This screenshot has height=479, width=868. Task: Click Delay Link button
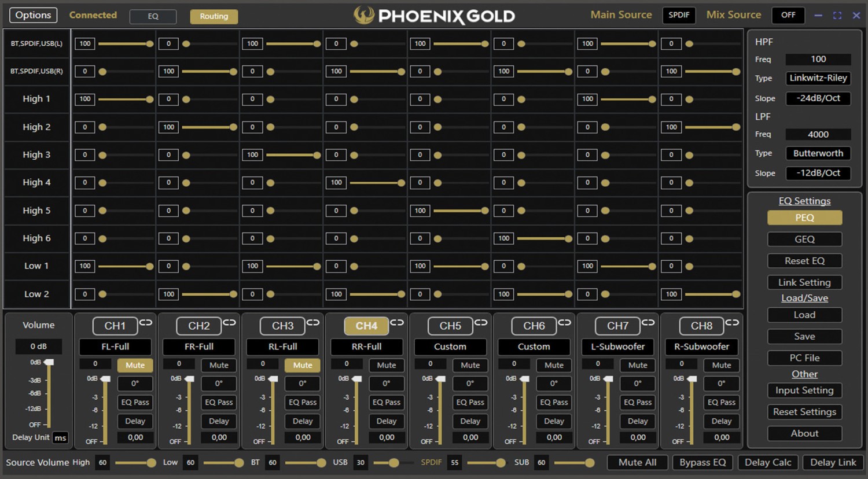pyautogui.click(x=833, y=462)
